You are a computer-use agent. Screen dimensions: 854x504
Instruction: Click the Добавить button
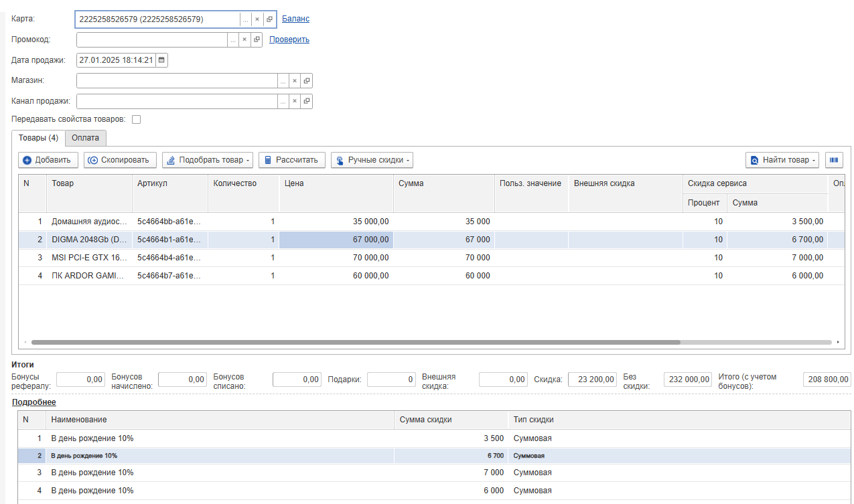(x=48, y=160)
